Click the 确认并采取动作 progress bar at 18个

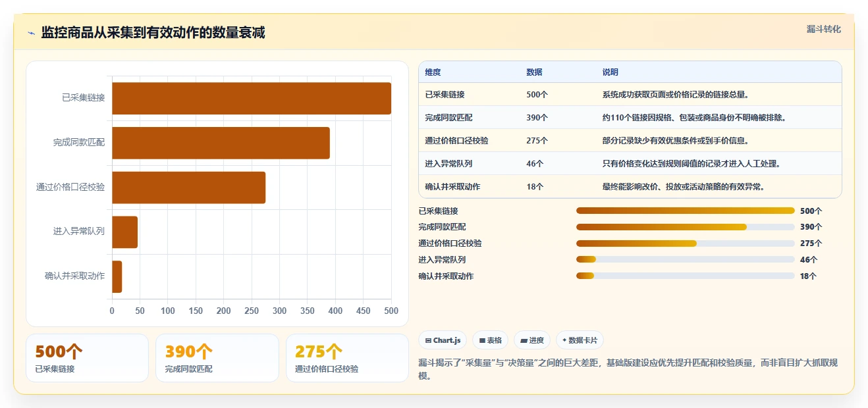(686, 276)
